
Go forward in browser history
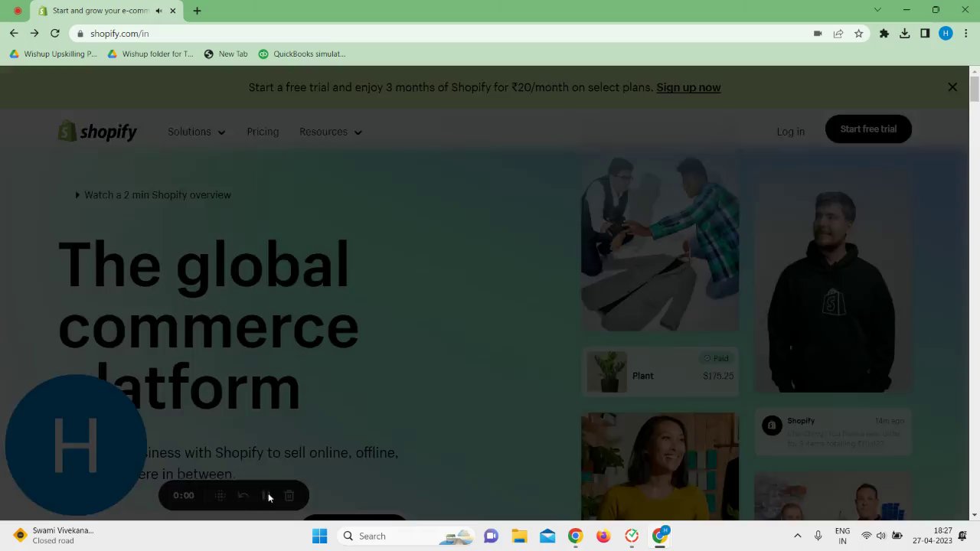coord(34,34)
